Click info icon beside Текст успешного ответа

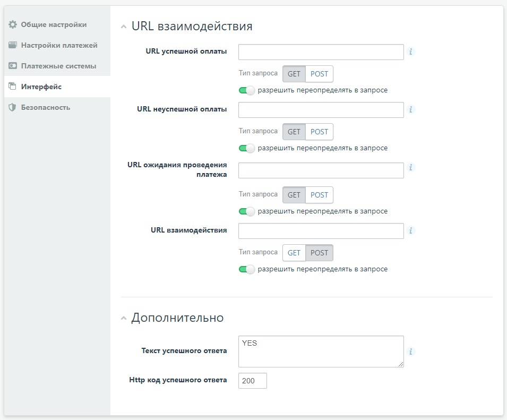(411, 352)
